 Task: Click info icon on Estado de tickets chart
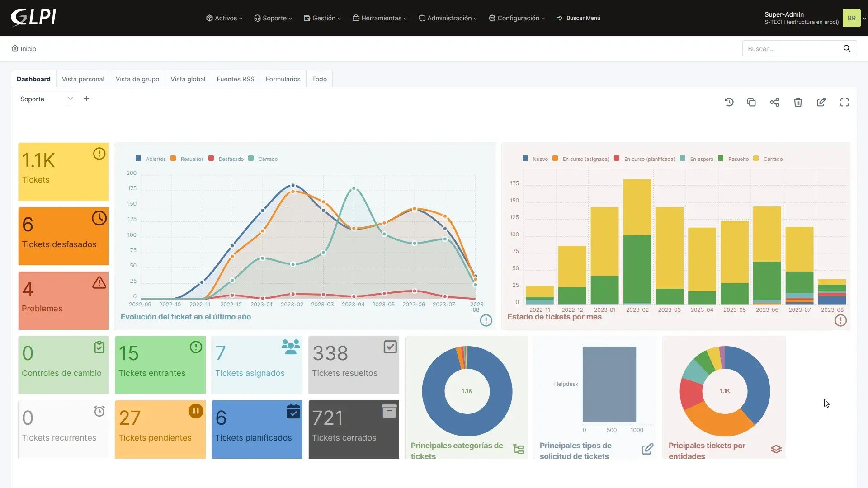pyautogui.click(x=840, y=320)
